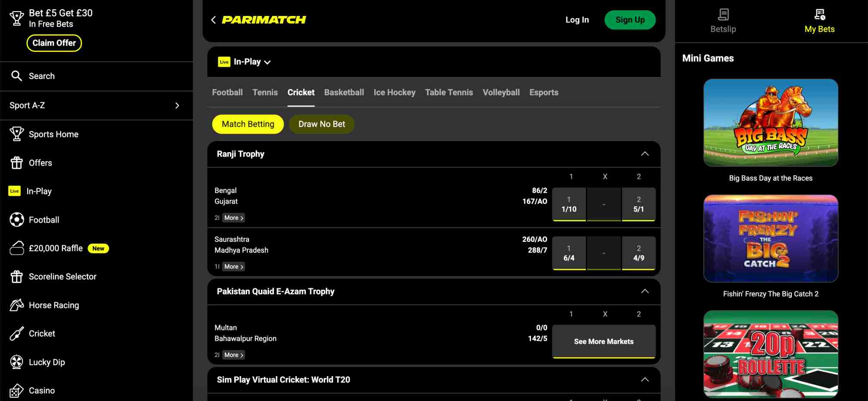
Task: Click the Search magnifier icon in sidebar
Action: pos(16,76)
